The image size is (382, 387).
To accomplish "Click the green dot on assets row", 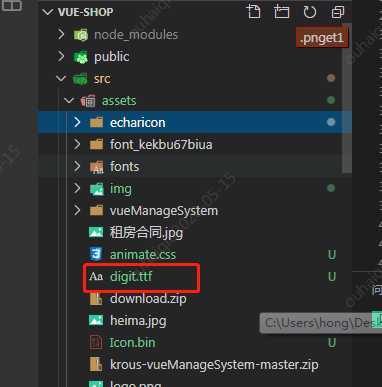I will (331, 100).
